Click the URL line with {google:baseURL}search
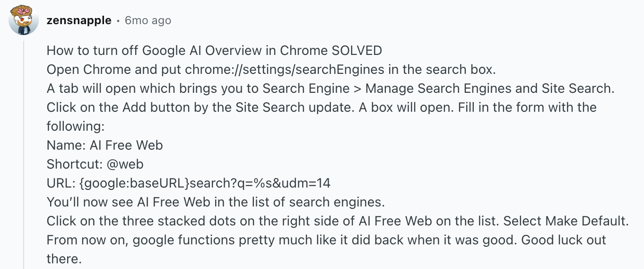 tap(188, 183)
